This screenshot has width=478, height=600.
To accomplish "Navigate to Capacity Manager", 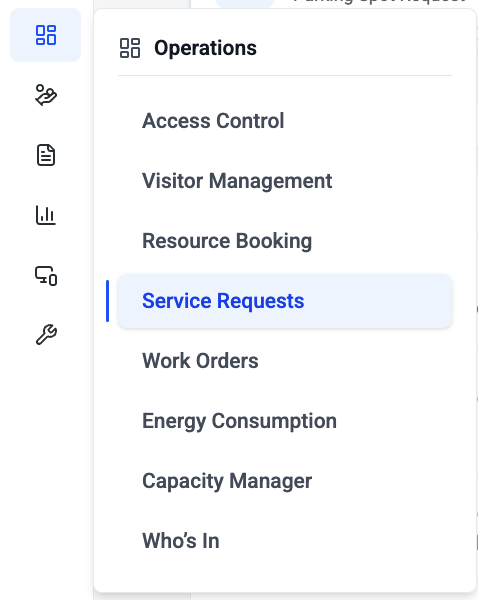I will coord(285,481).
